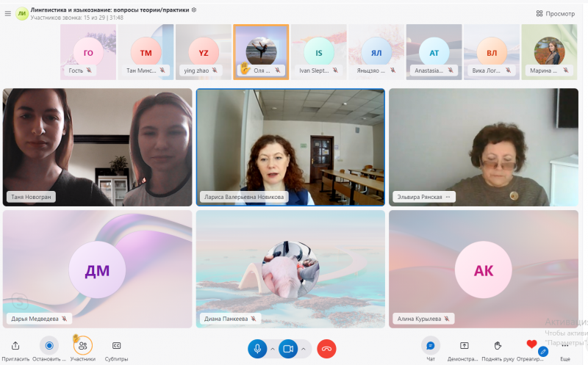This screenshot has height=365, width=588.
Task: Select the ying zhao participant thumbnail
Action: click(x=204, y=52)
